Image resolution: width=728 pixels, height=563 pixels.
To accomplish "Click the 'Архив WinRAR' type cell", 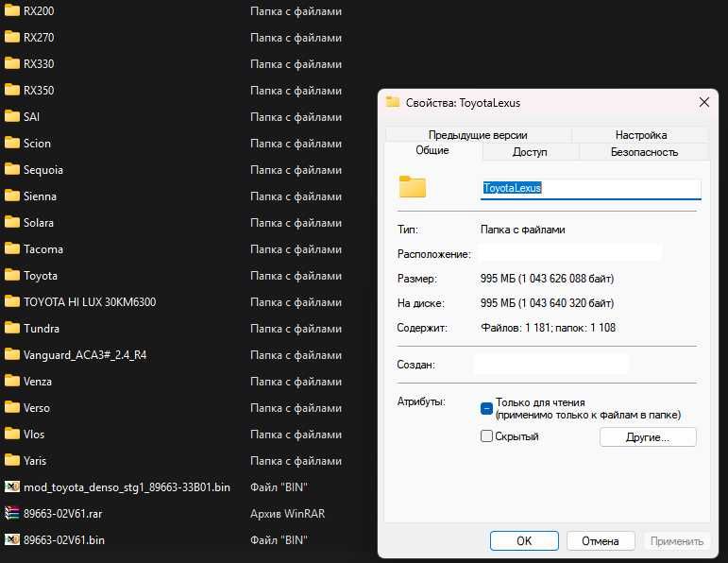I will point(287,513).
